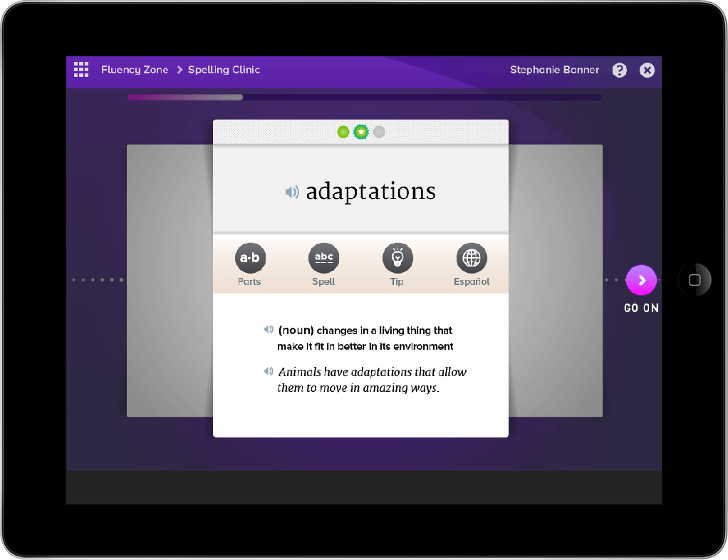Open the app grid menu icon
This screenshot has height=560, width=728.
coord(81,70)
